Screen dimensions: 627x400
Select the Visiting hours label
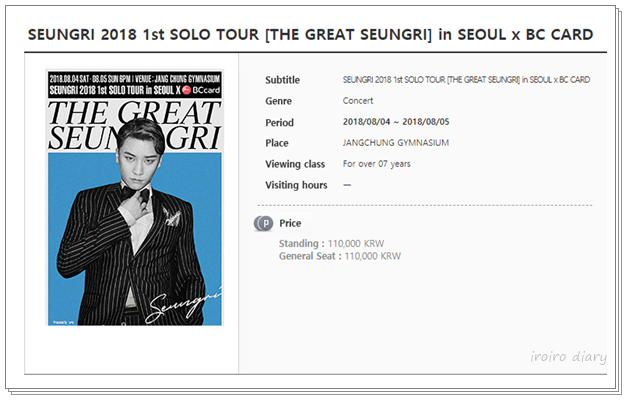pyautogui.click(x=296, y=185)
